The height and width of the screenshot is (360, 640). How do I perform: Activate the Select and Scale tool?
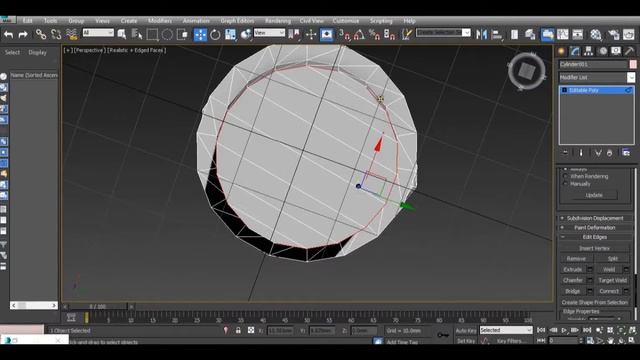(x=230, y=35)
